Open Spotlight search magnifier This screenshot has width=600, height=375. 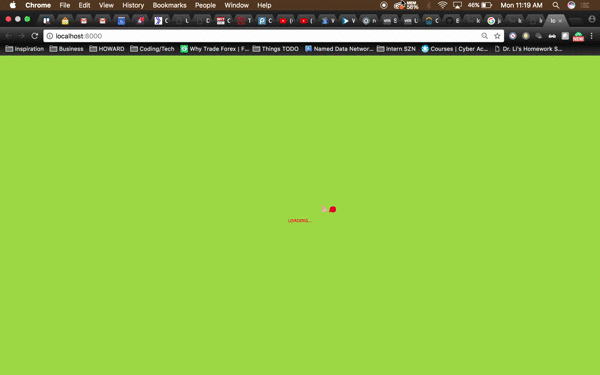tap(556, 5)
